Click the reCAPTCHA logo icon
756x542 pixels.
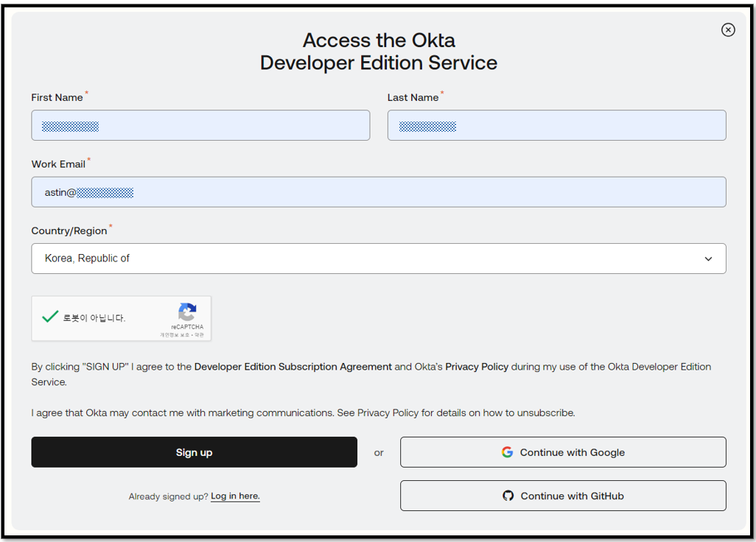[x=187, y=312]
